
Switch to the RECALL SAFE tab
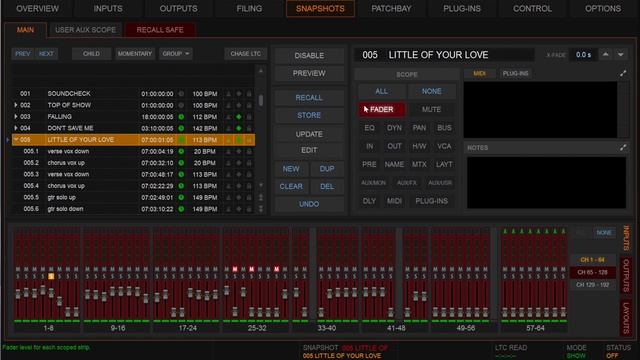point(160,30)
